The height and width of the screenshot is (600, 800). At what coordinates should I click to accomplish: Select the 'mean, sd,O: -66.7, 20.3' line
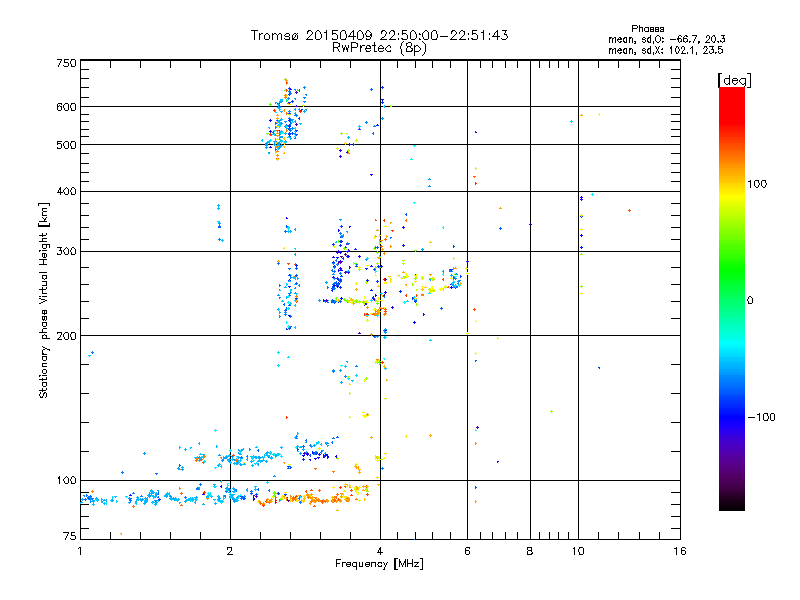point(667,39)
